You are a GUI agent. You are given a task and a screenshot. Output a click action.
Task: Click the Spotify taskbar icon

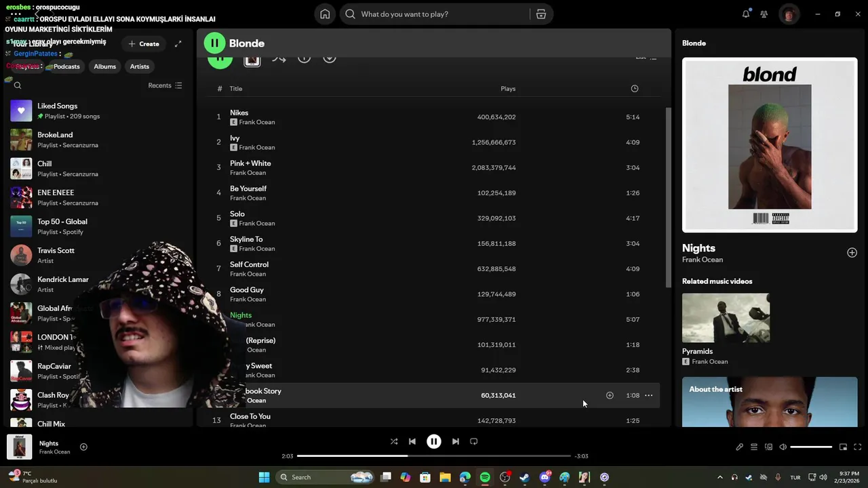pyautogui.click(x=485, y=477)
